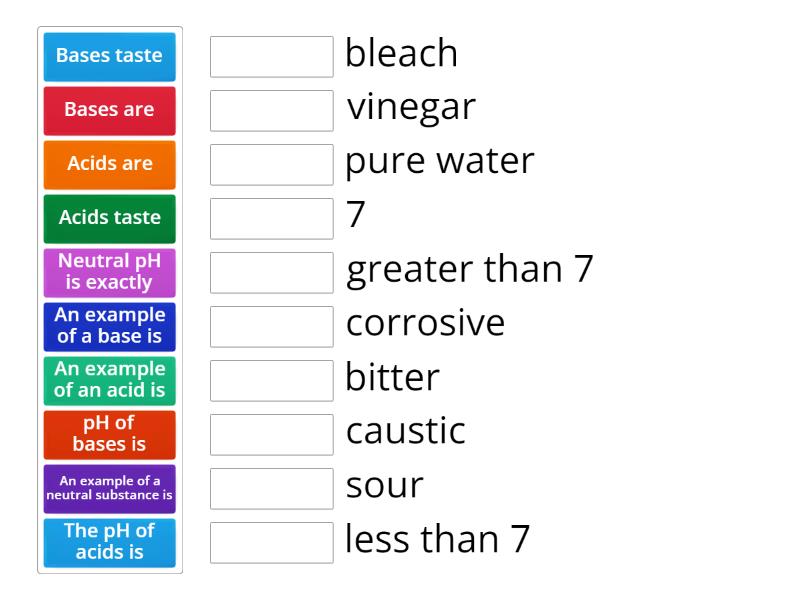Click the 'An example of an acid is' tile
Viewport: 800px width, 600px height.
tap(109, 380)
